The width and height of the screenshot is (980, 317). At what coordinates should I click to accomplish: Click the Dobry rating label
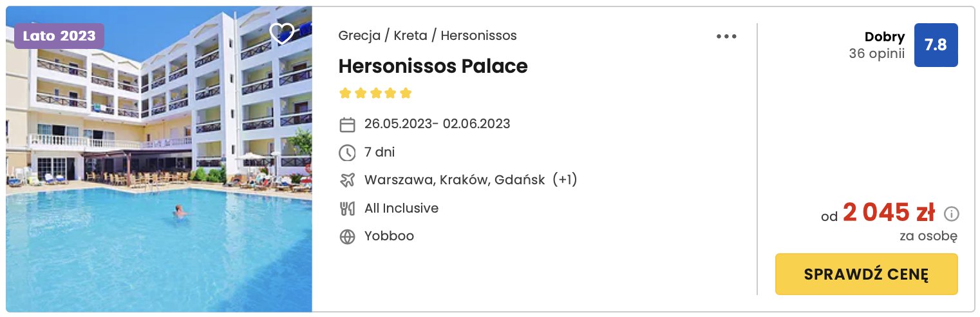[884, 37]
